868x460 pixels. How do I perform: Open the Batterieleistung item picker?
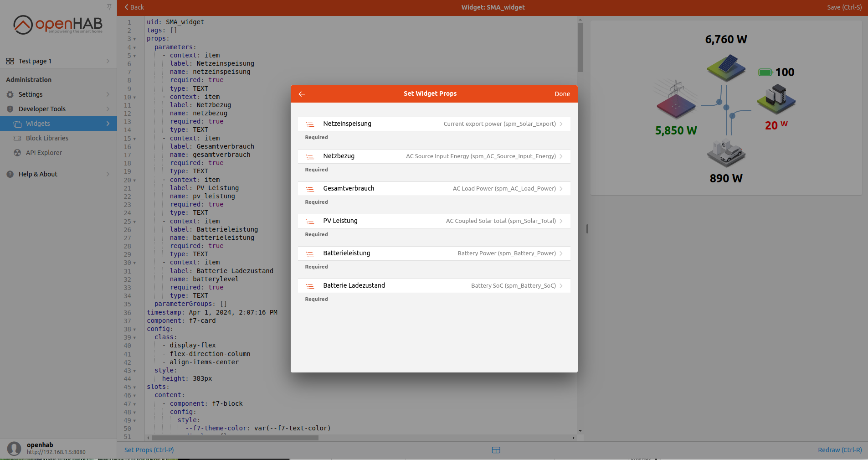[434, 253]
